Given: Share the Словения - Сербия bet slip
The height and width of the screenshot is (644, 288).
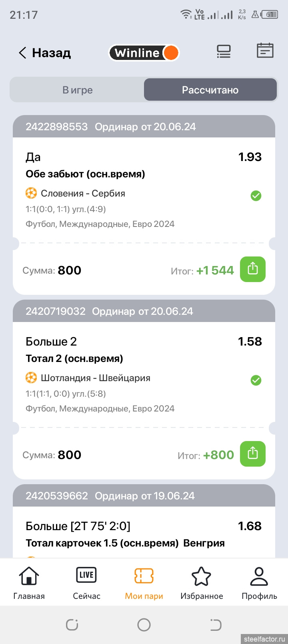Looking at the screenshot, I should tap(252, 269).
